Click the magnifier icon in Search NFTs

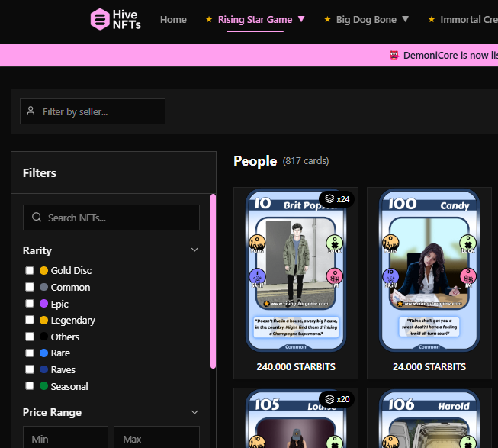coord(37,218)
